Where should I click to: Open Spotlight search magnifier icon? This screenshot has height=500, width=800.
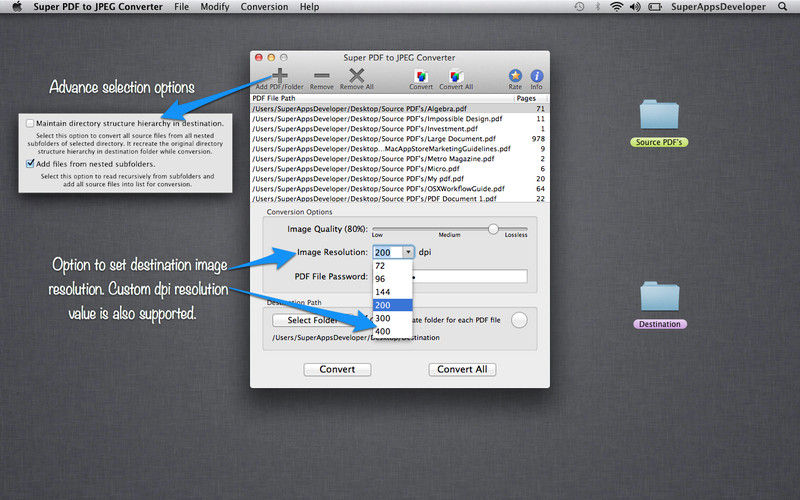tap(782, 7)
